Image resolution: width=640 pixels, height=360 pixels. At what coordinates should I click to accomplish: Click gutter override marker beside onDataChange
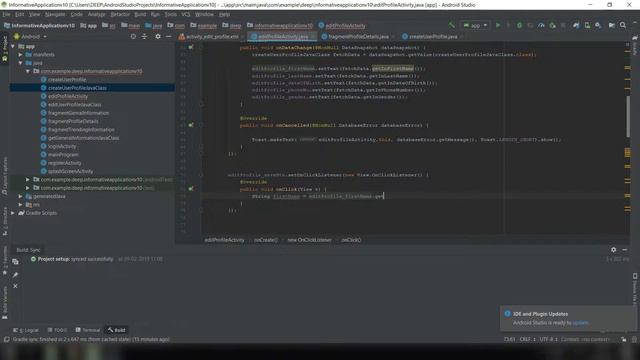191,47
